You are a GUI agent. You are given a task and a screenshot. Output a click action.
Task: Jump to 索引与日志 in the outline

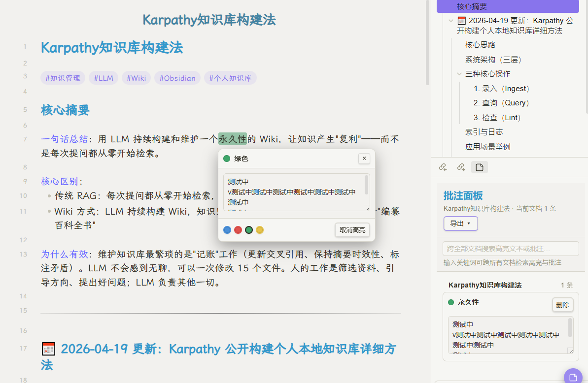pyautogui.click(x=484, y=132)
